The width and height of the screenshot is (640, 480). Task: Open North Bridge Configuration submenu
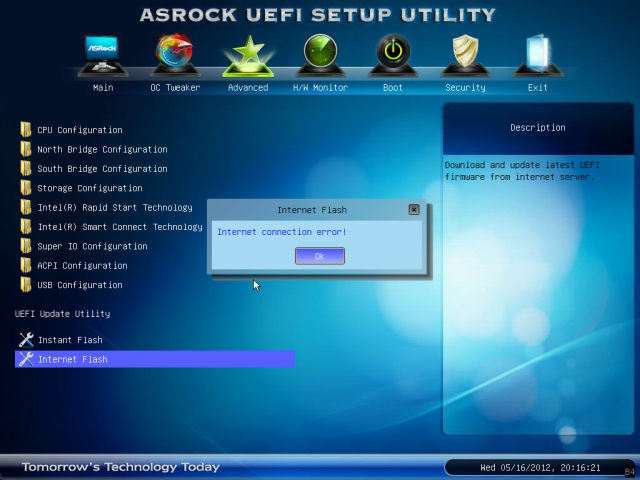tap(102, 149)
